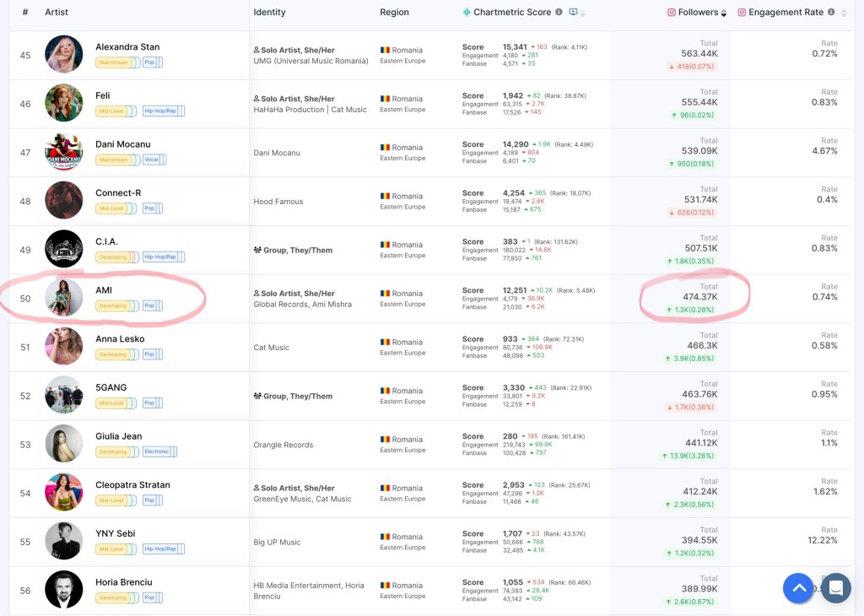Click the Electronic genre tag on Giulia Jean

click(157, 451)
